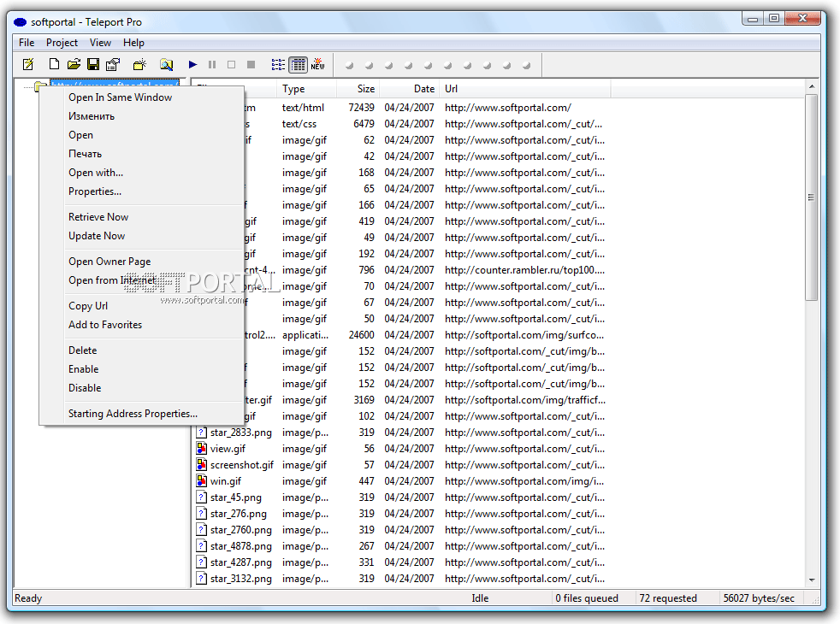
Task: Click the star_4287.png file icon
Action: coord(201,562)
